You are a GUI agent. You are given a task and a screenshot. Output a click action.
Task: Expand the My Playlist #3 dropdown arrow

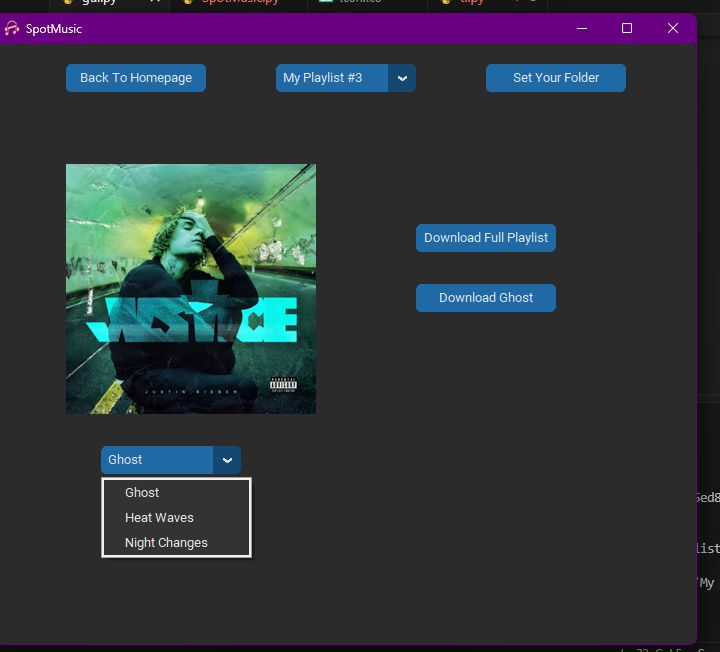click(402, 78)
